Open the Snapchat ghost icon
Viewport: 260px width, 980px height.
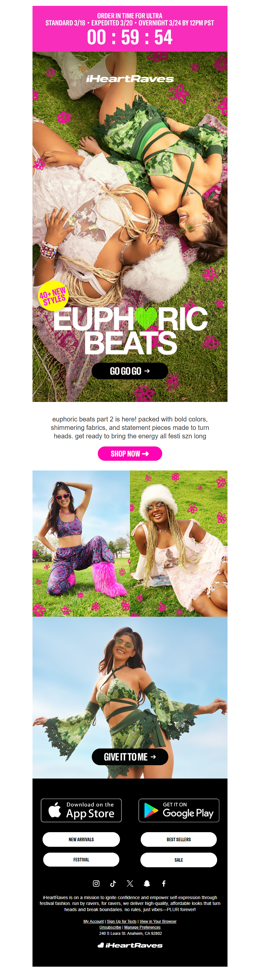(x=147, y=883)
